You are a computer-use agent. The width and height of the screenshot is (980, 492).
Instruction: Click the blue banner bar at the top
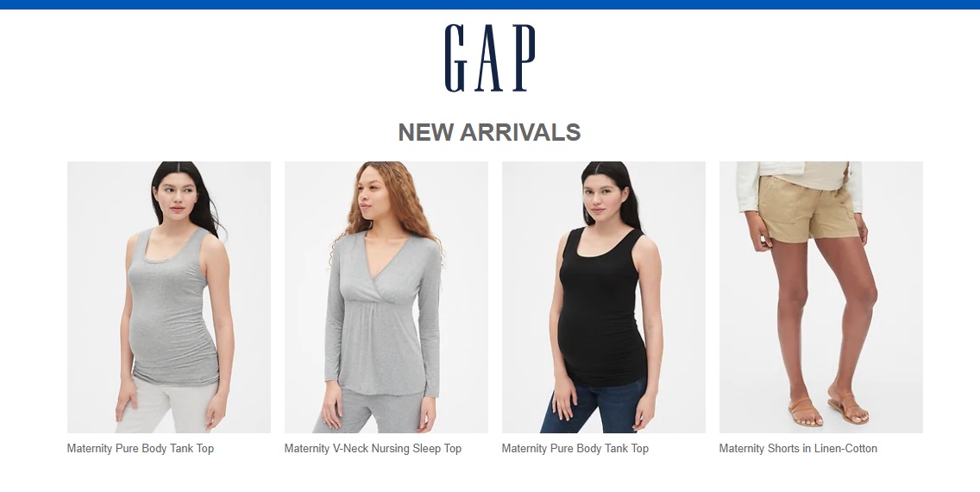[x=490, y=4]
